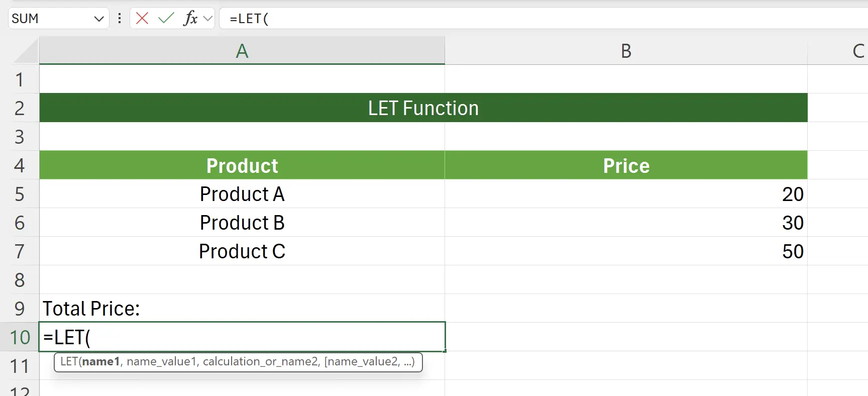This screenshot has width=868, height=396.
Task: Click the Price header cell
Action: (x=625, y=165)
